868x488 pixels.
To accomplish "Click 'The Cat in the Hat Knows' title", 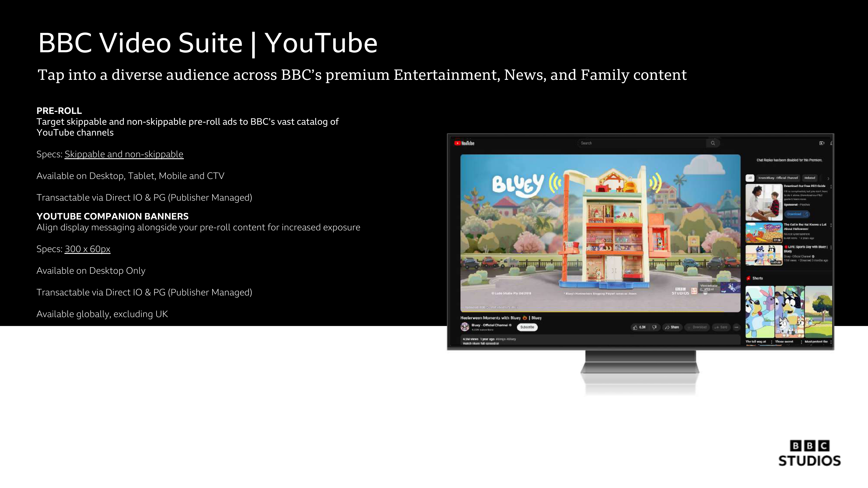I will coord(805,226).
